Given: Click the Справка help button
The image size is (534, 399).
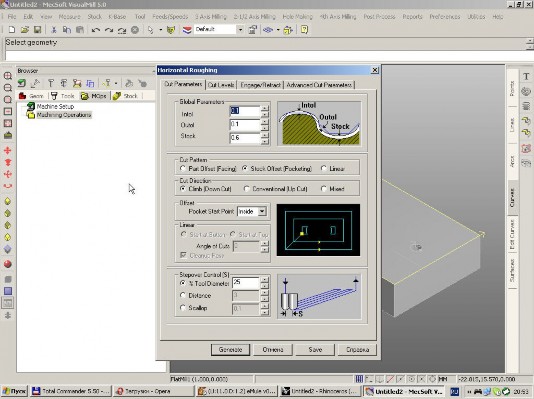Looking at the screenshot, I should [x=357, y=350].
